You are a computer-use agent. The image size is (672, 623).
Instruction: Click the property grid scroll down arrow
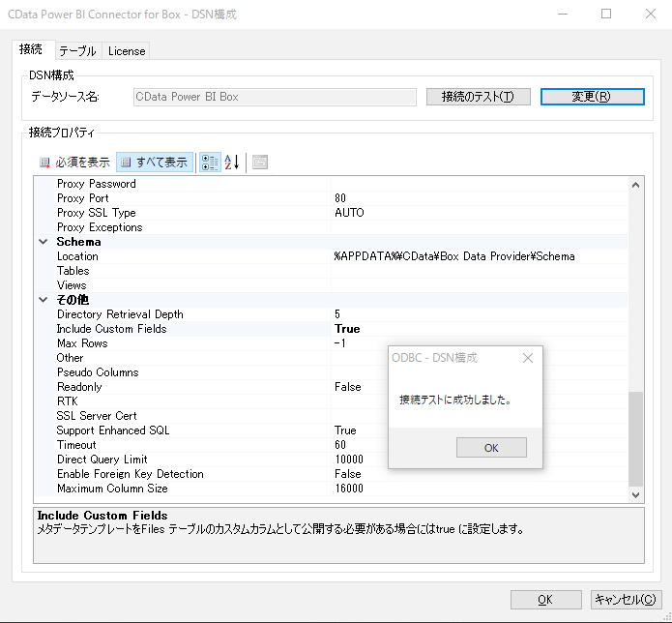[636, 495]
